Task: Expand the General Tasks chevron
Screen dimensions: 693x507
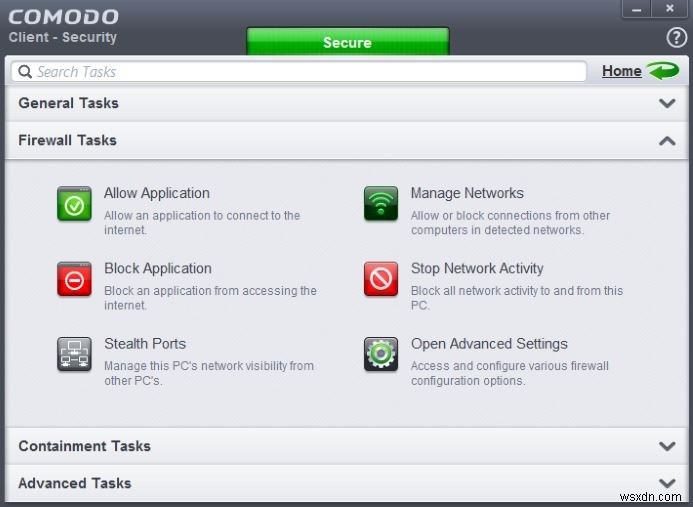Action: point(667,103)
